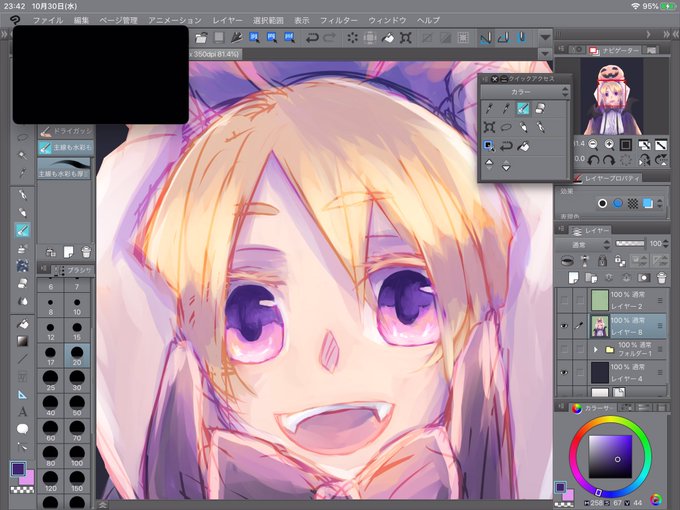Toggle Border effect in Layer Property
680x510 pixels.
[602, 203]
